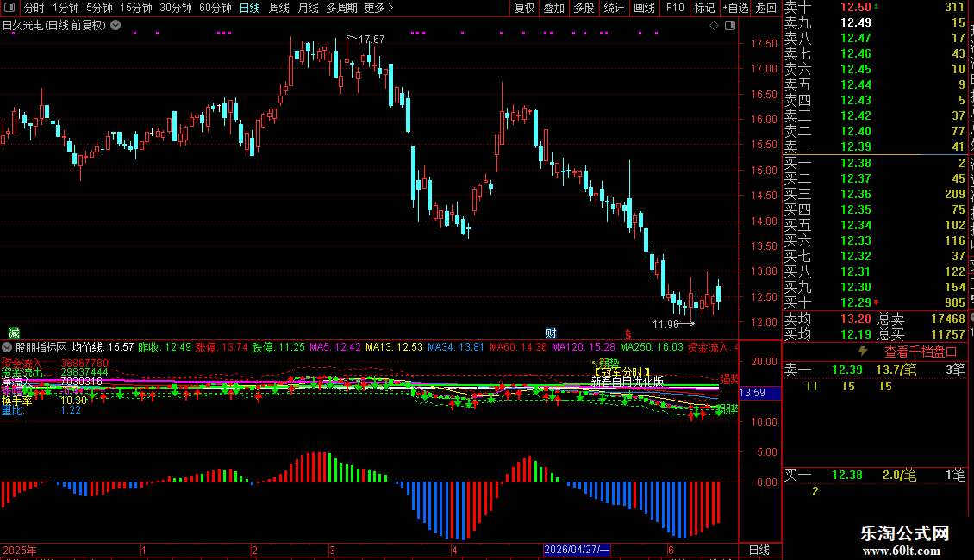974x560 pixels.
Task: Select the 60分钟 period tab
Action: click(x=215, y=8)
